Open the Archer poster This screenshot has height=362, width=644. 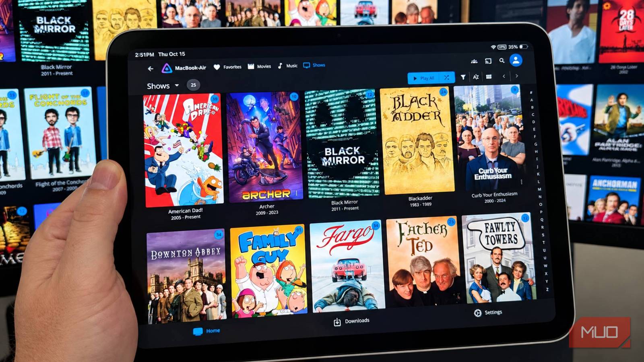[x=264, y=147]
